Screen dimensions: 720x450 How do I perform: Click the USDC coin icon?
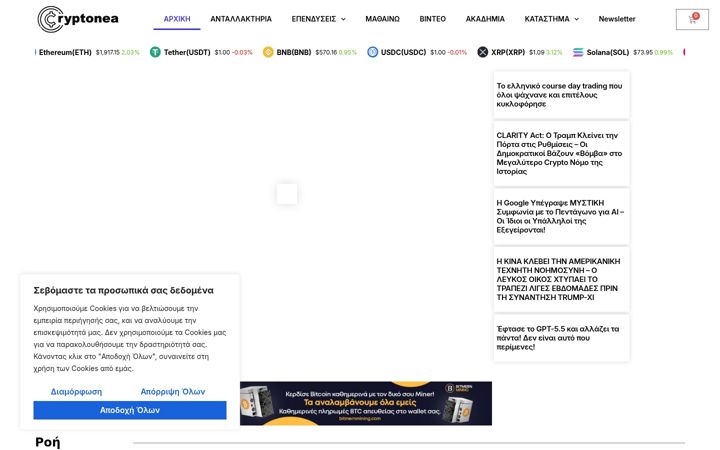(x=372, y=52)
